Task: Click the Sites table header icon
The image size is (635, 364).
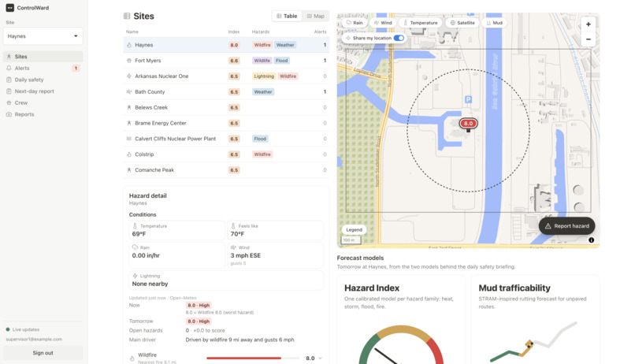Action: (x=127, y=17)
